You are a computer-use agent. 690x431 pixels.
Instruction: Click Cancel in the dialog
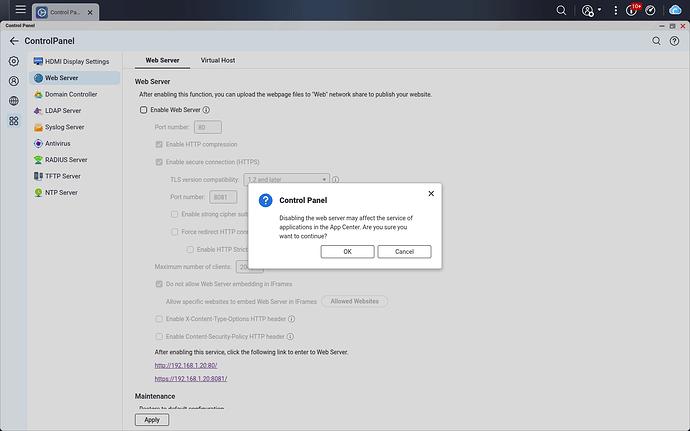pos(404,252)
